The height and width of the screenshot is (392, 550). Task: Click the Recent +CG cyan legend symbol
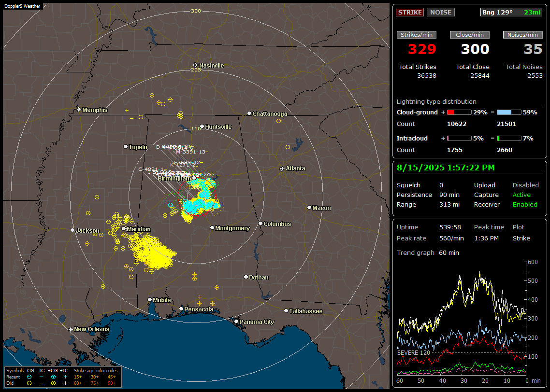pyautogui.click(x=53, y=377)
